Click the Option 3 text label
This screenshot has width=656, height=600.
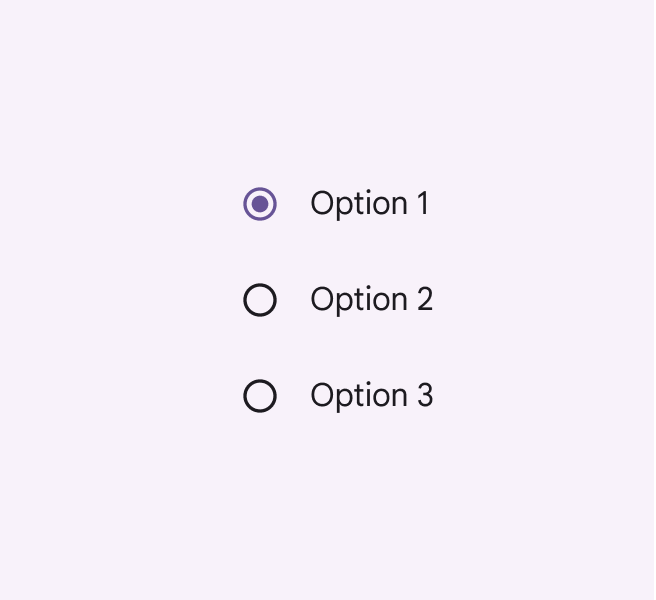point(371,396)
